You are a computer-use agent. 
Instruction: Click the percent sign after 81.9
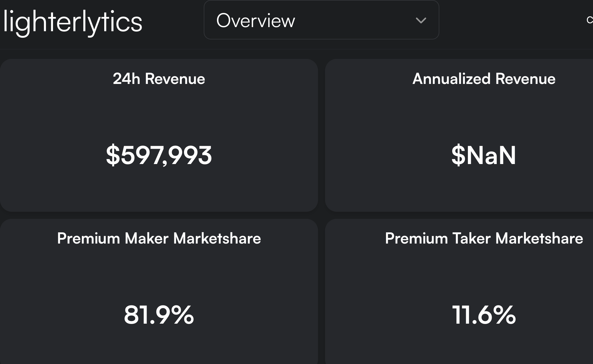[x=183, y=315]
